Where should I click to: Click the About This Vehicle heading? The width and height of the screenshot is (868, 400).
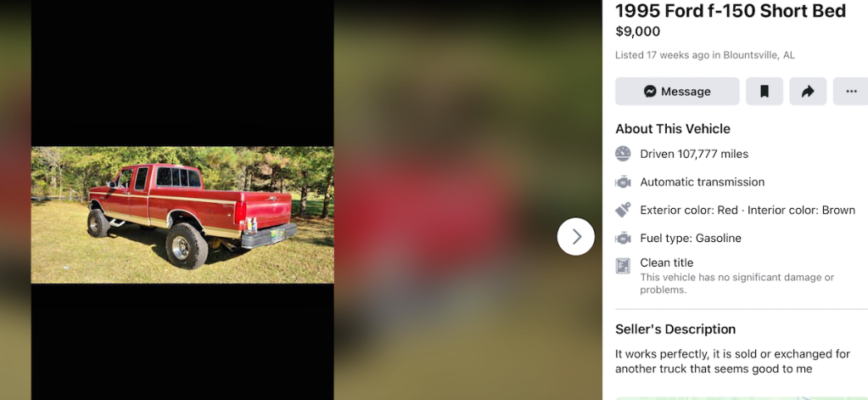673,128
